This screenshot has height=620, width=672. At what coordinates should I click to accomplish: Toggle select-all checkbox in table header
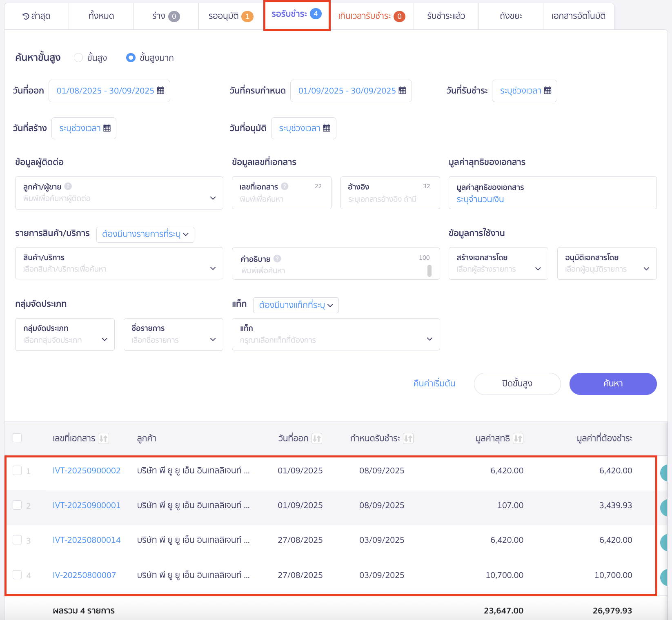click(17, 438)
